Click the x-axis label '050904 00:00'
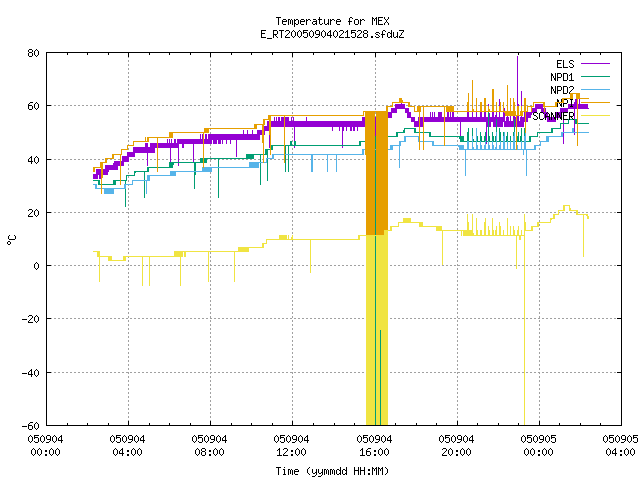 [45, 445]
